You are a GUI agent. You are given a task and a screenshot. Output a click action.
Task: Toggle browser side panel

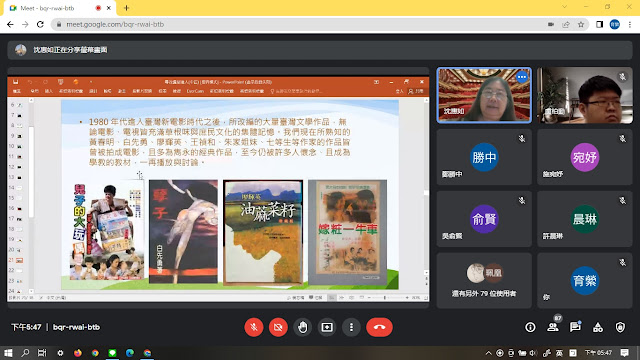(599, 24)
